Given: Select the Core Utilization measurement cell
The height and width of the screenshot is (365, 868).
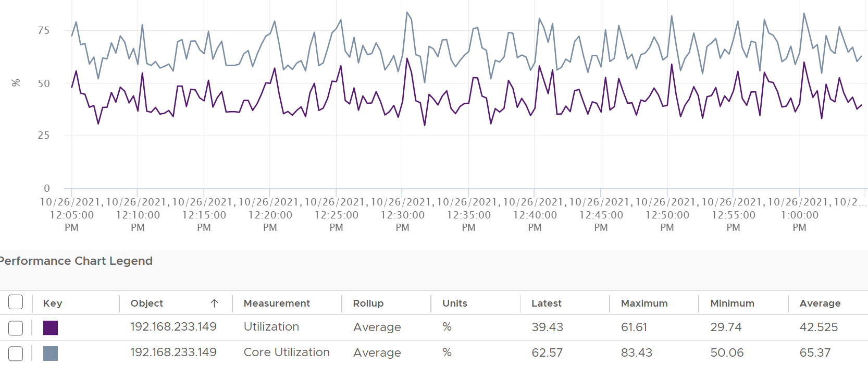Looking at the screenshot, I should 287,352.
